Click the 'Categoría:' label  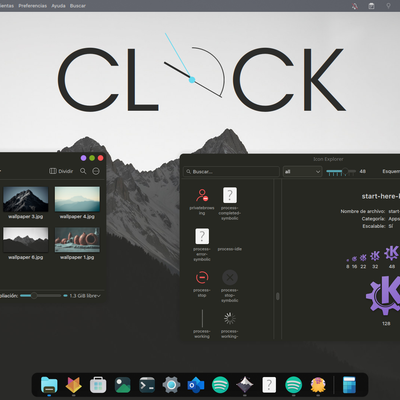(373, 219)
